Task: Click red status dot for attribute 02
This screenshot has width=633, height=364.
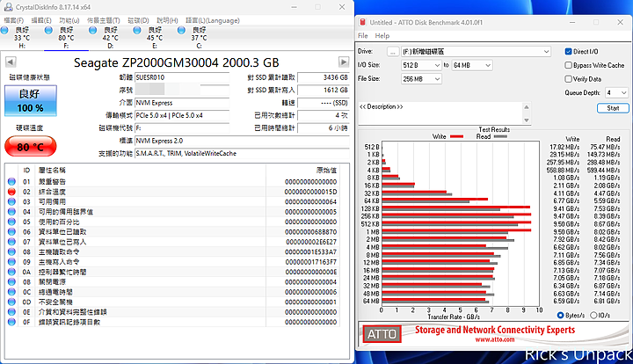Action: click(x=11, y=192)
